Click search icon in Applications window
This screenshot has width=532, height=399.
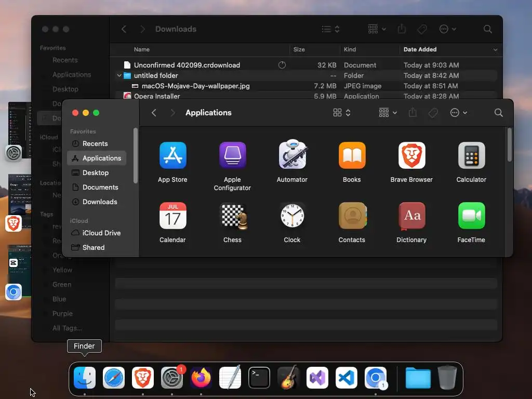[498, 113]
